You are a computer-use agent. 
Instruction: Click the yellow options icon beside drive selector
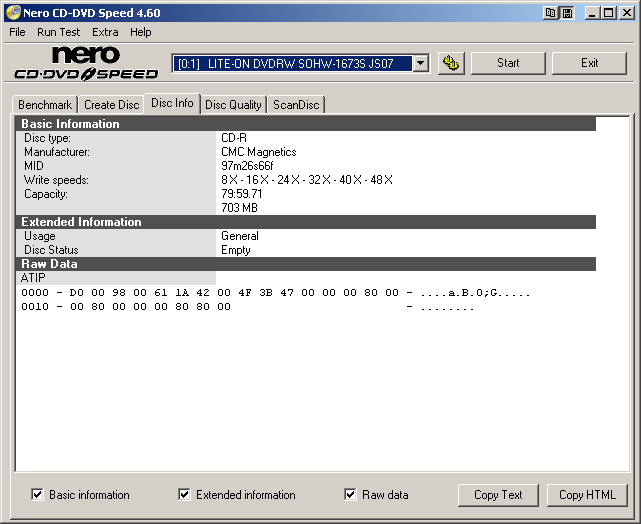click(x=451, y=63)
